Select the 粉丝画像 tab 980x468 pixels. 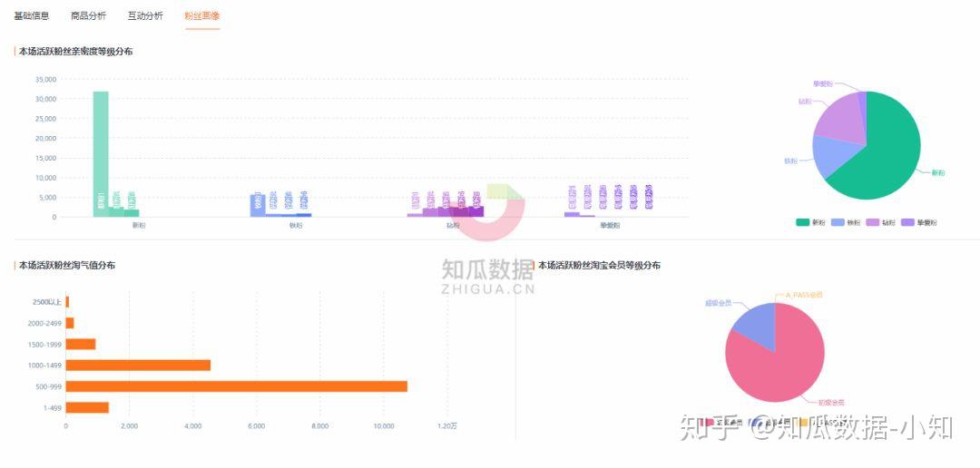coord(201,15)
